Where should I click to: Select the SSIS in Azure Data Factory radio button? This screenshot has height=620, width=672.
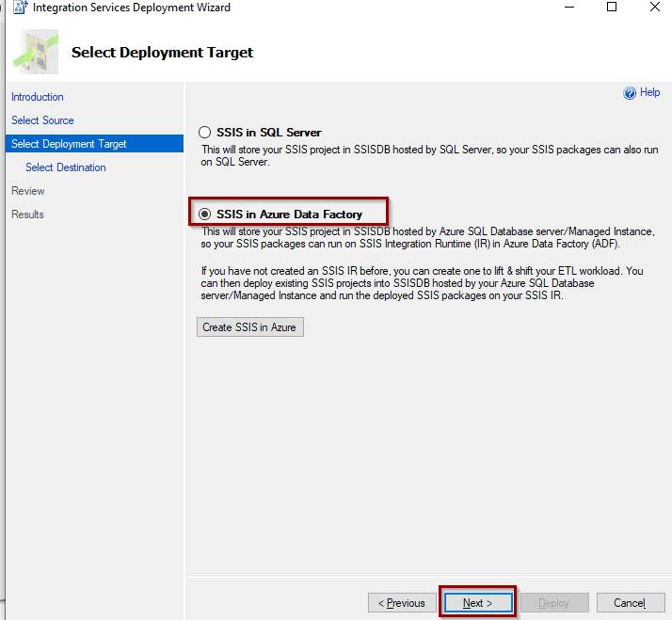[204, 214]
